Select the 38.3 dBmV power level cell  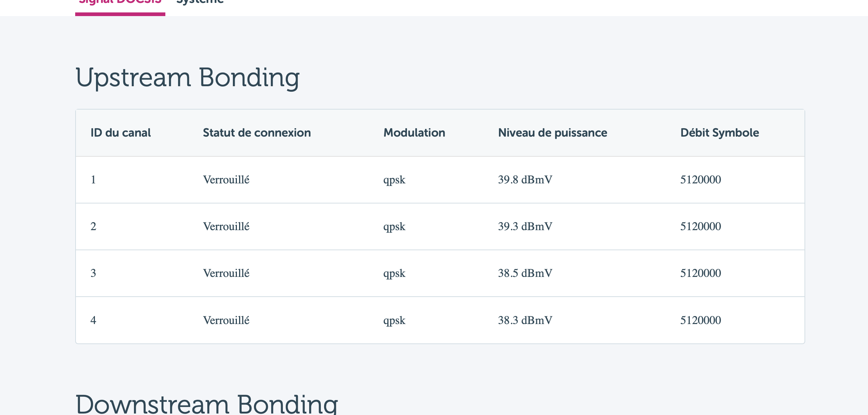click(525, 320)
